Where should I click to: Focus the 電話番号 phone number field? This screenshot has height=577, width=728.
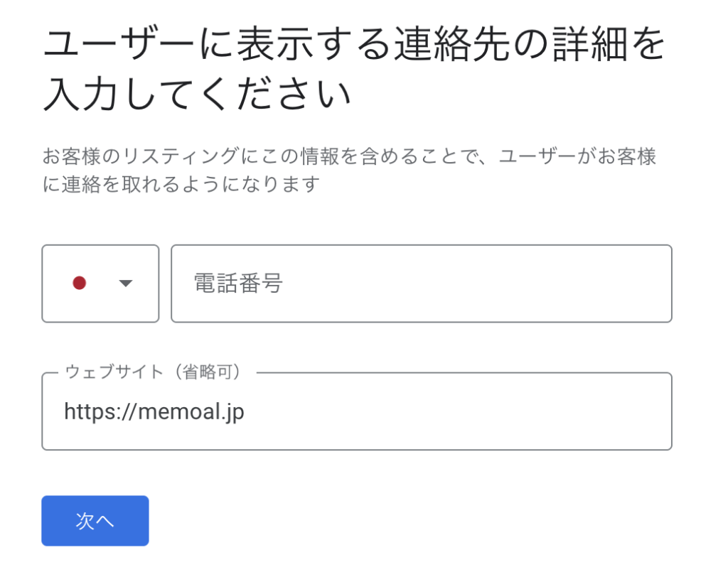point(421,283)
